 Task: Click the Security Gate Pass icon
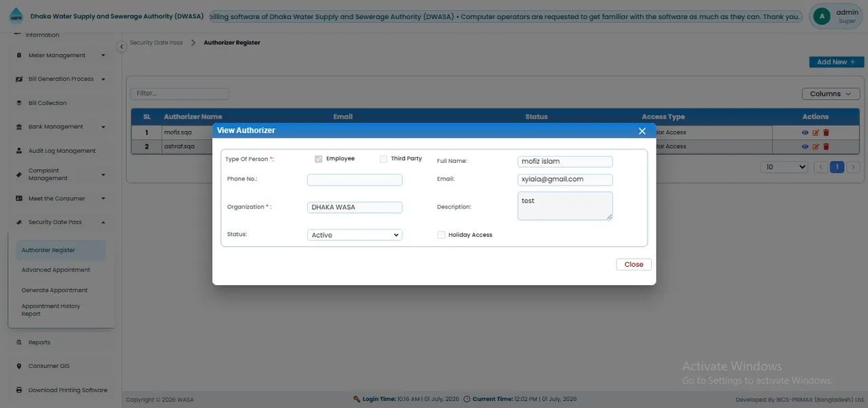click(x=20, y=223)
